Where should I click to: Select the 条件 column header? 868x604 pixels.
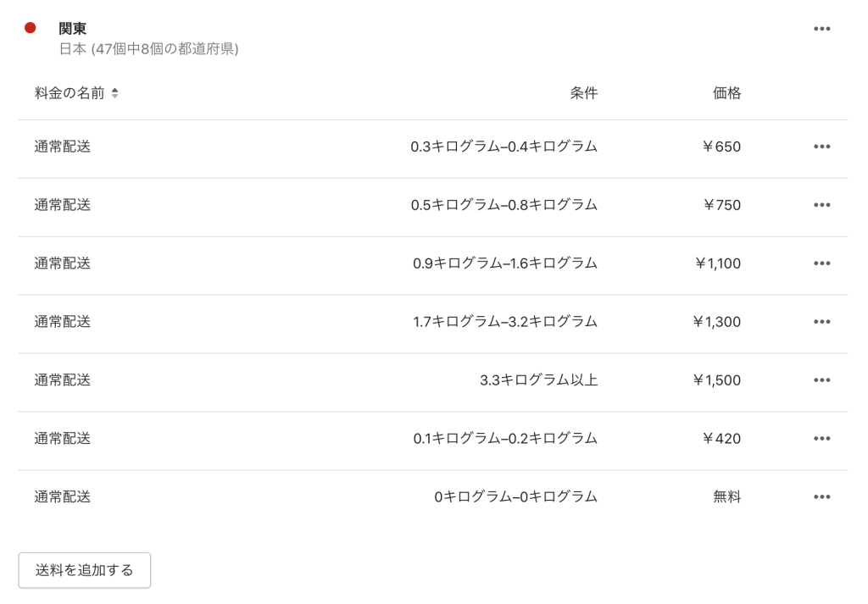pos(583,93)
